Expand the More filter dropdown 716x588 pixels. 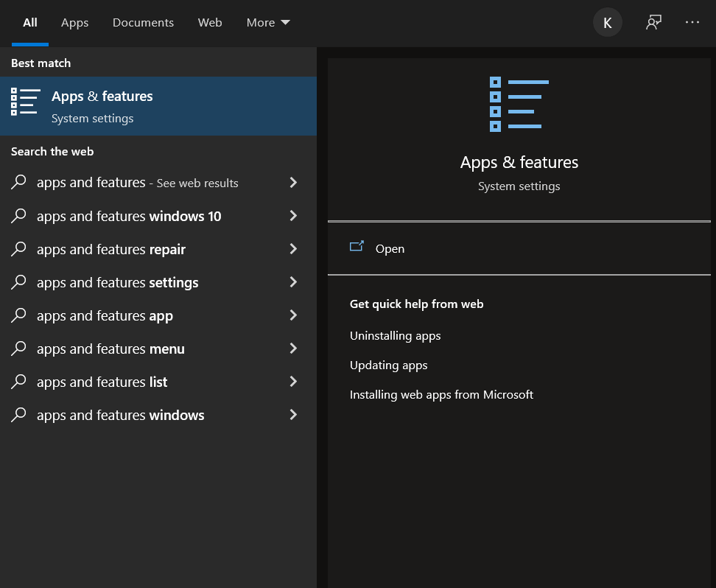tap(268, 23)
